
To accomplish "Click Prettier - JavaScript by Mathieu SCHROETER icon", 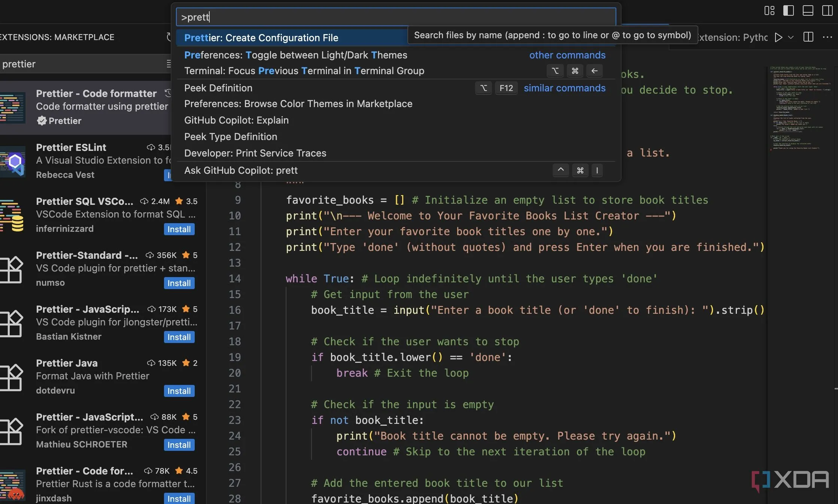I will click(x=11, y=431).
